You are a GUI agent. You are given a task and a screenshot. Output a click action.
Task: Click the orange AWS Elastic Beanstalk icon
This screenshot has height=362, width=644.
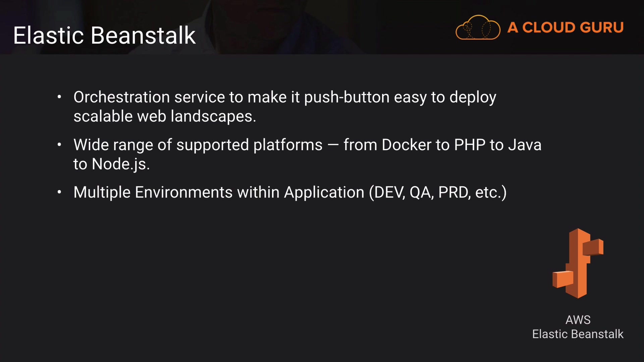click(578, 263)
